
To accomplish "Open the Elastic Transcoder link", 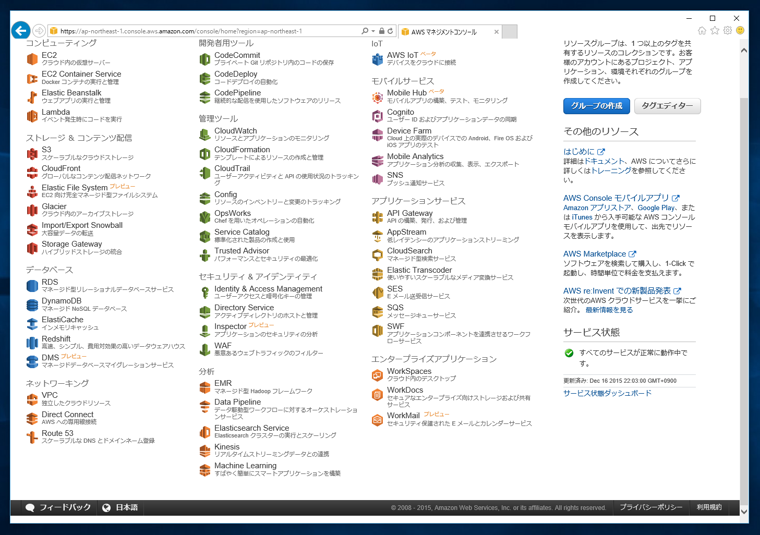I will [x=419, y=270].
